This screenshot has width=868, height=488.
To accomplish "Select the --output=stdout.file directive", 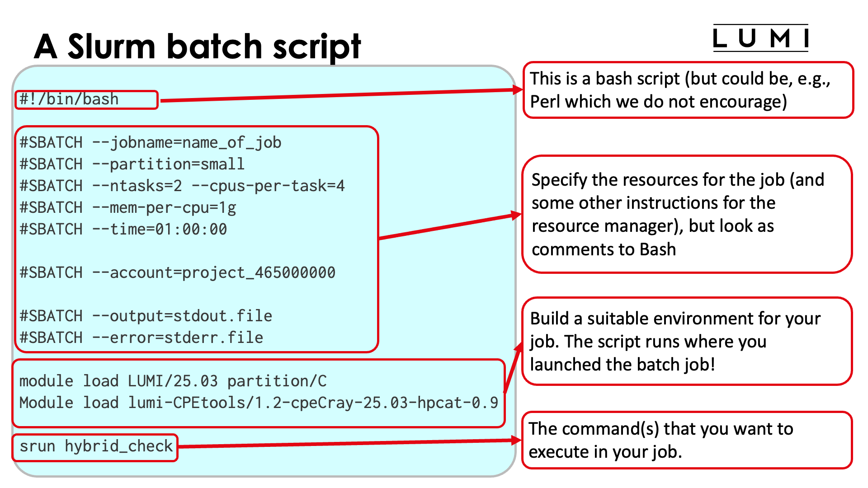I will (x=146, y=315).
